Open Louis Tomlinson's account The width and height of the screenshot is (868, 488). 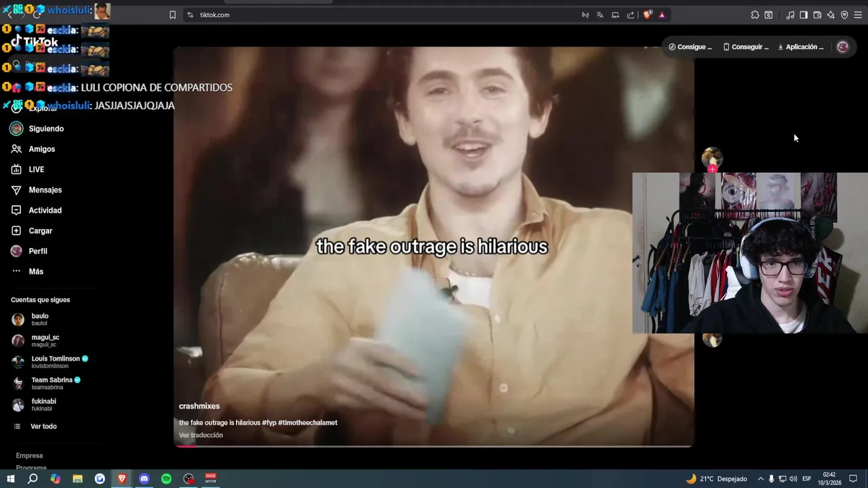pos(50,362)
